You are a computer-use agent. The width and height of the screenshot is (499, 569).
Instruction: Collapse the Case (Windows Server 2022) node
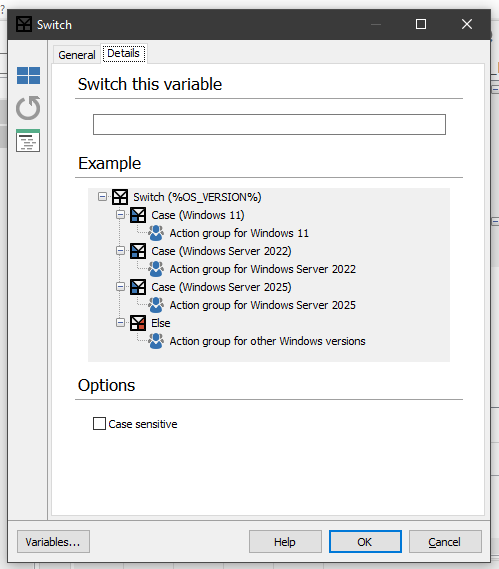[120, 251]
